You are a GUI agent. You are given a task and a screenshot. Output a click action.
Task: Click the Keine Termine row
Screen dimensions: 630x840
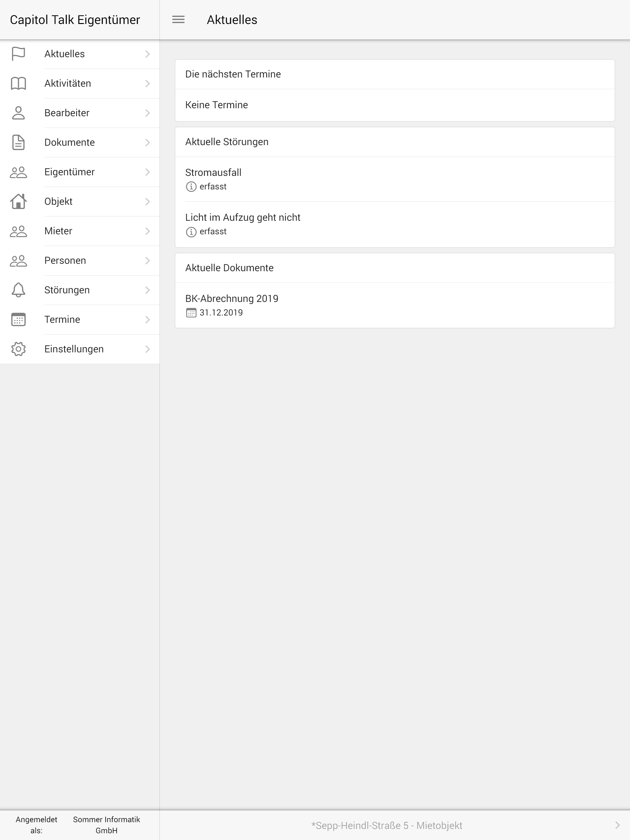tap(395, 105)
